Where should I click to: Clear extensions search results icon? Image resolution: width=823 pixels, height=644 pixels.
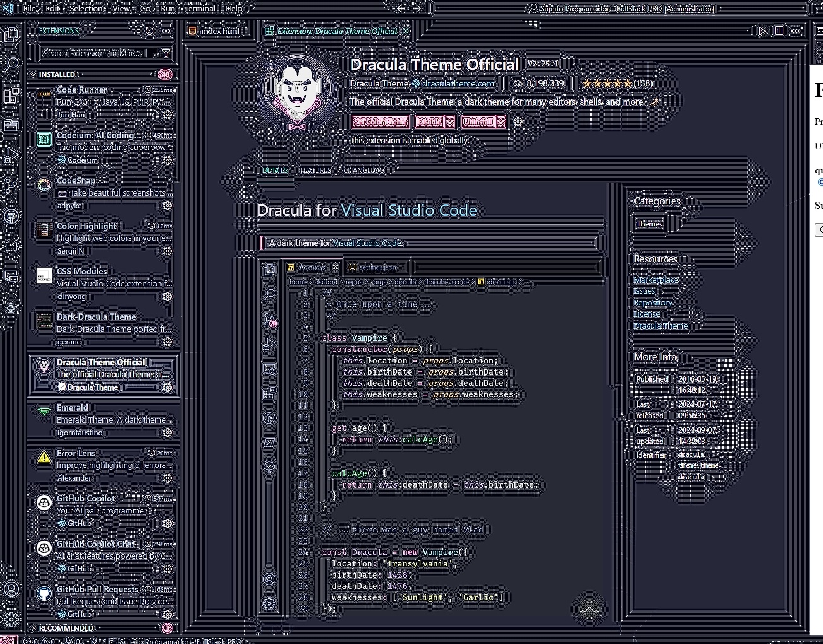151,54
